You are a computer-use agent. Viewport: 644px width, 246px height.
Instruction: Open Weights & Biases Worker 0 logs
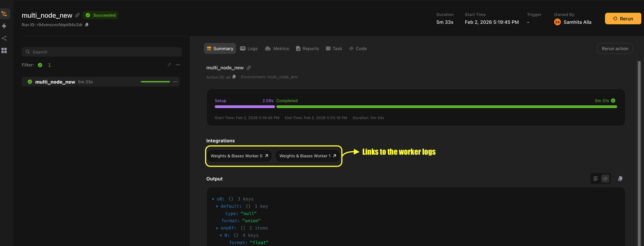239,156
